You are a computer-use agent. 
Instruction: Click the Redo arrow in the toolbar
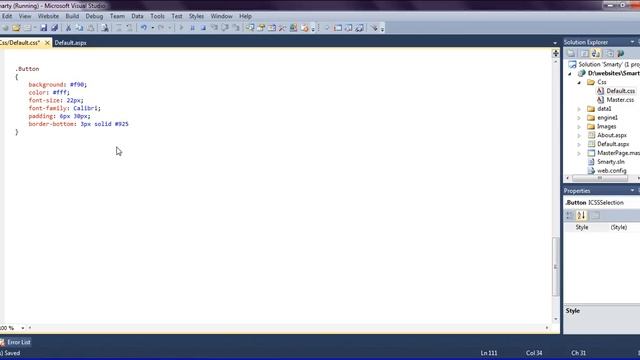(x=161, y=28)
